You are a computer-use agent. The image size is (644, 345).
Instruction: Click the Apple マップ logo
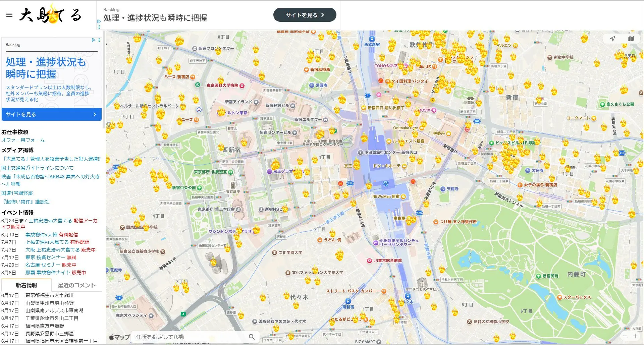pyautogui.click(x=119, y=337)
